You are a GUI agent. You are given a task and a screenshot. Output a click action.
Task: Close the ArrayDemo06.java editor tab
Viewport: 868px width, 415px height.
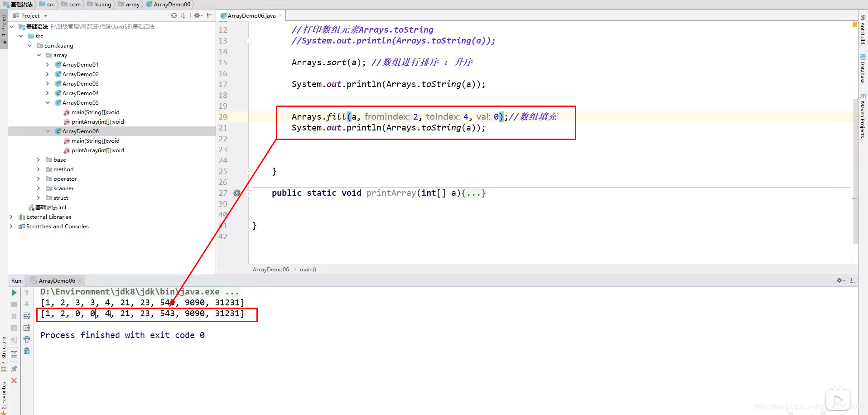coord(280,15)
